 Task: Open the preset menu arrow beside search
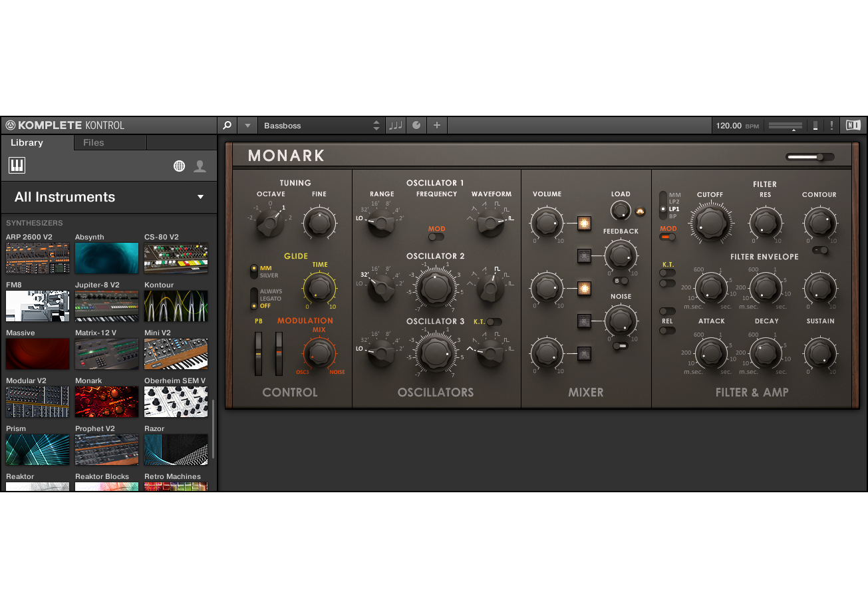pos(247,125)
